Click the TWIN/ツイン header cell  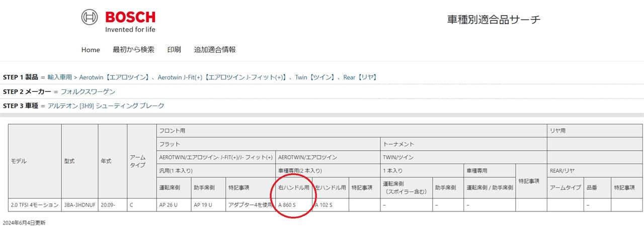pyautogui.click(x=463, y=157)
